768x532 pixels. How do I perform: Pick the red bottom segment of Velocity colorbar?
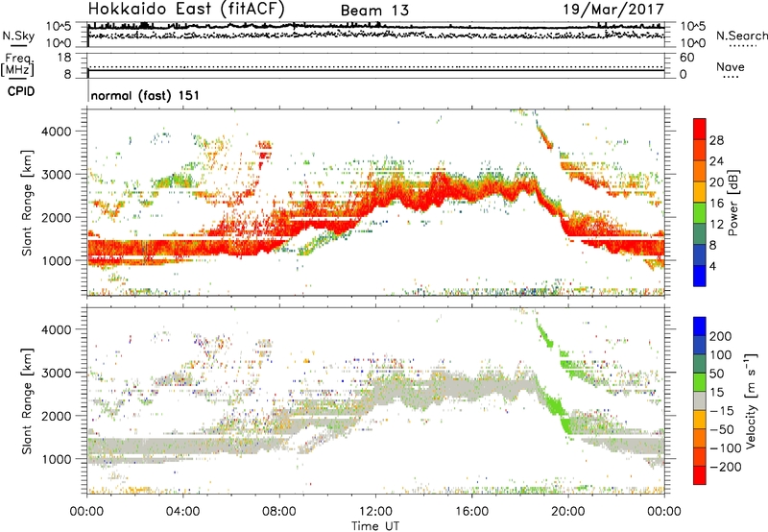pos(700,475)
